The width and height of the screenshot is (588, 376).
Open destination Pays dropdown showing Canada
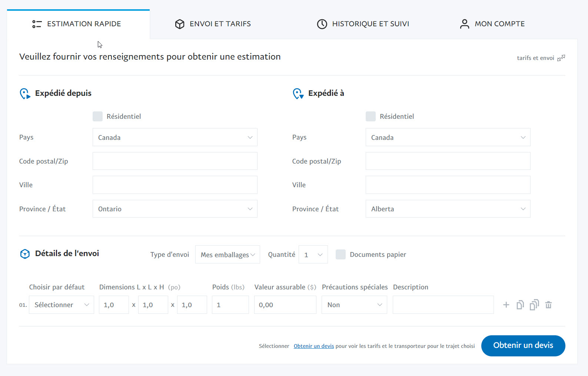tap(448, 137)
